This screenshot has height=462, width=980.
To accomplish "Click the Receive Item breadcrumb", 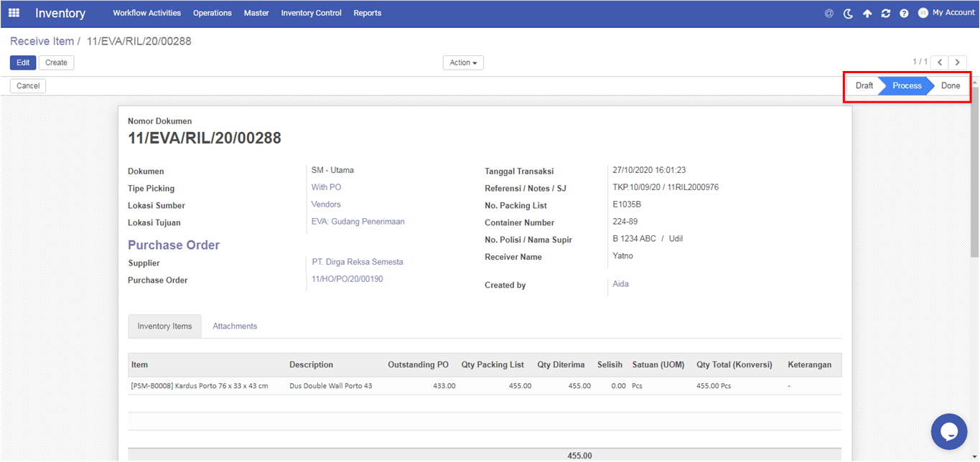I will point(42,42).
